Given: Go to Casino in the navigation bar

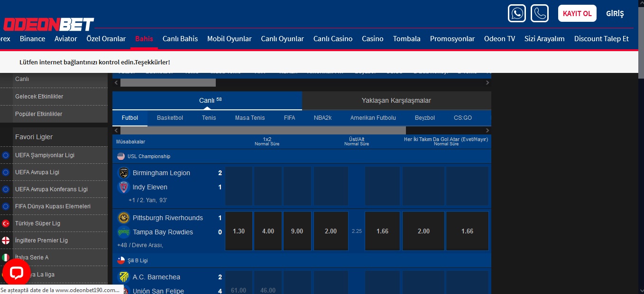Looking at the screenshot, I should 373,39.
